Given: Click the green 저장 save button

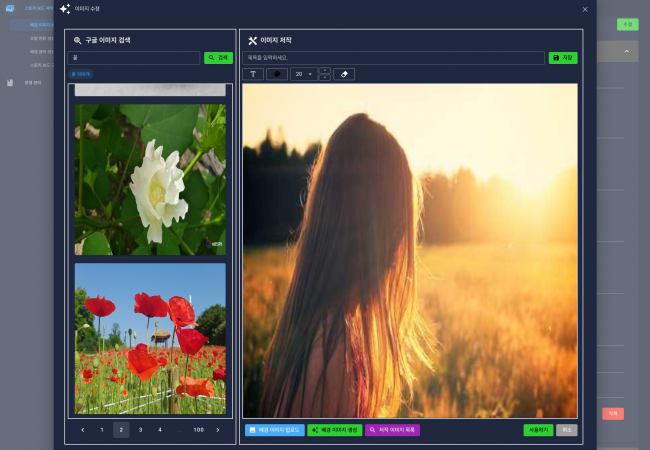Looking at the screenshot, I should (x=563, y=58).
